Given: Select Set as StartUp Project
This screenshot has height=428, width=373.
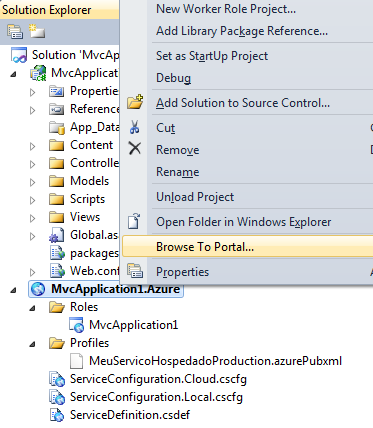Looking at the screenshot, I should (x=212, y=56).
